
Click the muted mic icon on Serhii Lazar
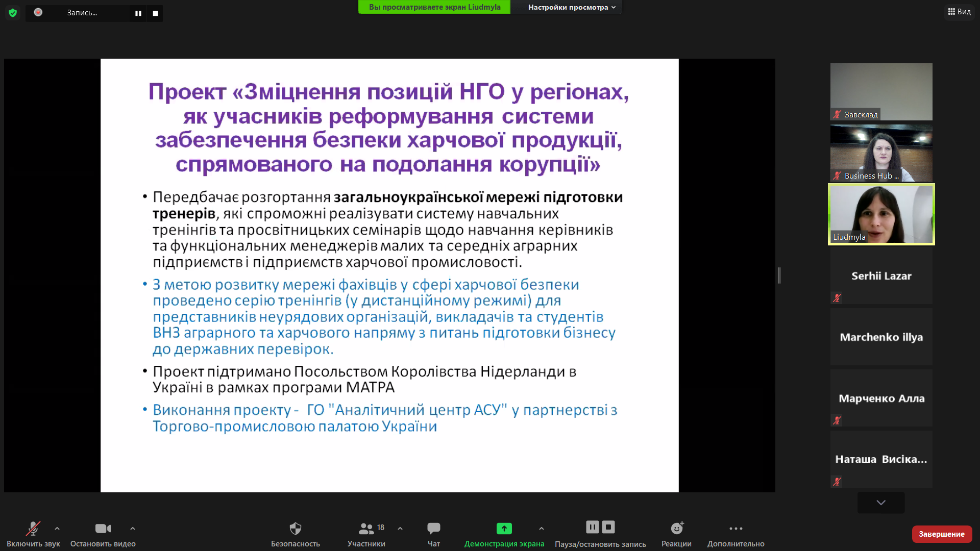[x=837, y=298]
